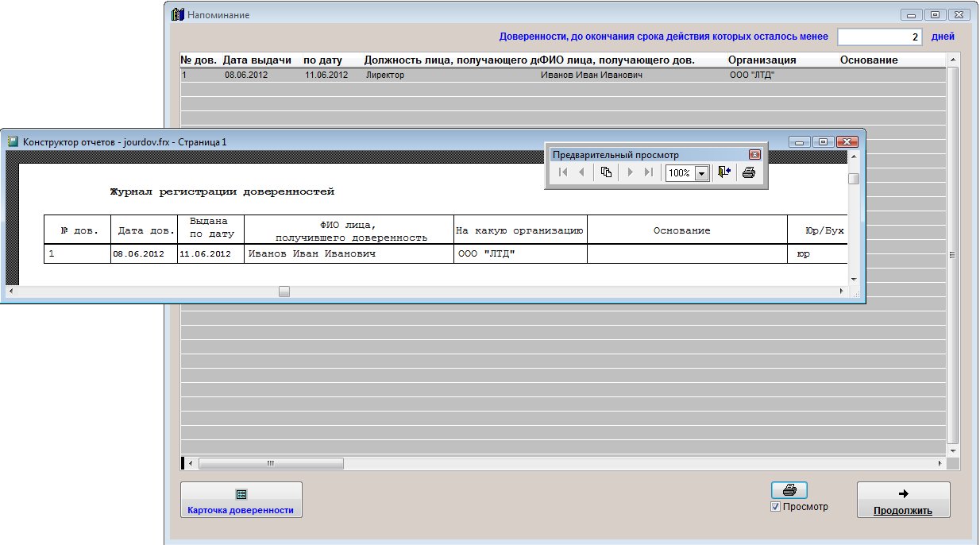Close preview using the door exit icon
Image resolution: width=980 pixels, height=545 pixels.
tap(723, 172)
